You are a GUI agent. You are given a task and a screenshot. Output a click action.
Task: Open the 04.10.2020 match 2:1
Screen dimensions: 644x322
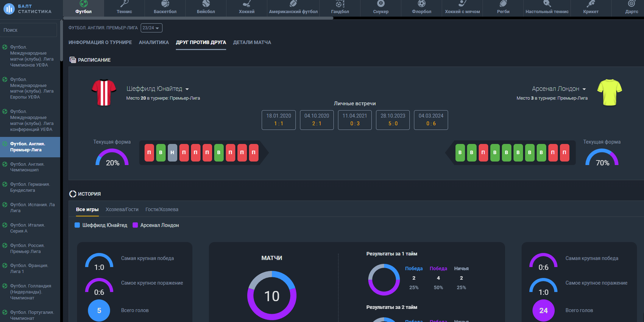[317, 120]
